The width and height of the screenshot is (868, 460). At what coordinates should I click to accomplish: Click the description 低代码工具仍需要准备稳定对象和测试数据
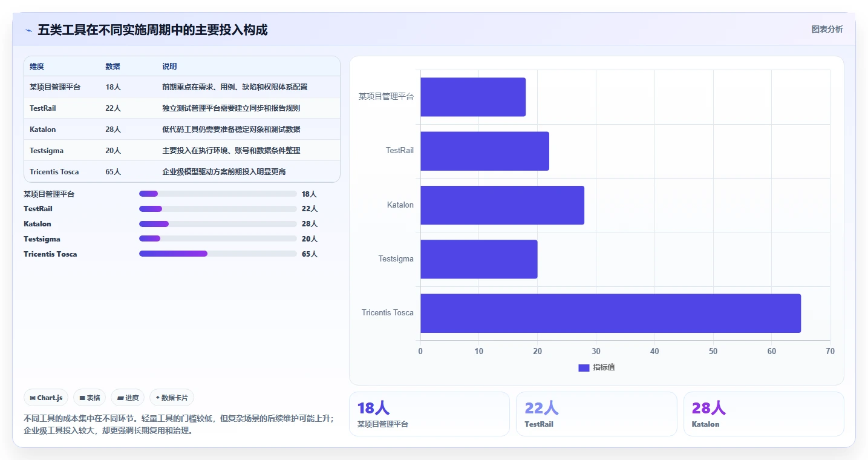231,130
